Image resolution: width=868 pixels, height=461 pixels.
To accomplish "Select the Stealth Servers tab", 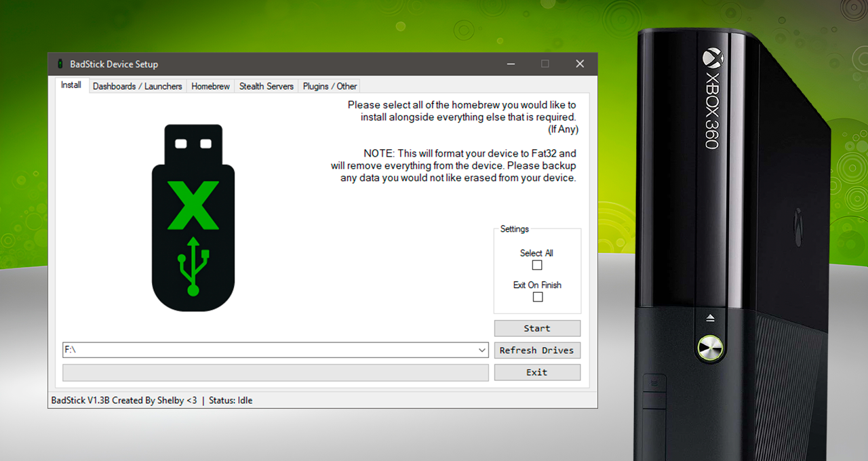I will 267,86.
